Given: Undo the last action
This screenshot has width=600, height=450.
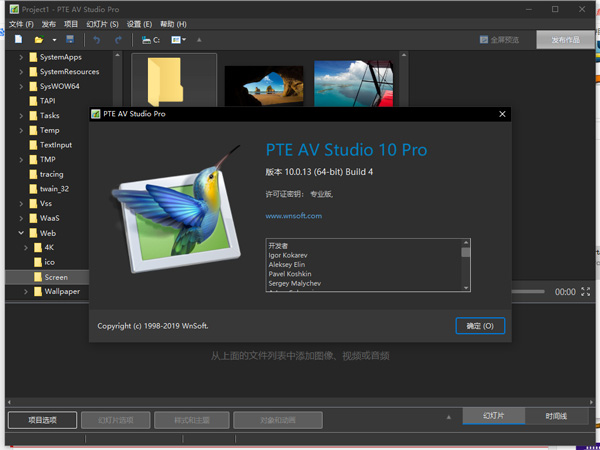Looking at the screenshot, I should tap(96, 40).
